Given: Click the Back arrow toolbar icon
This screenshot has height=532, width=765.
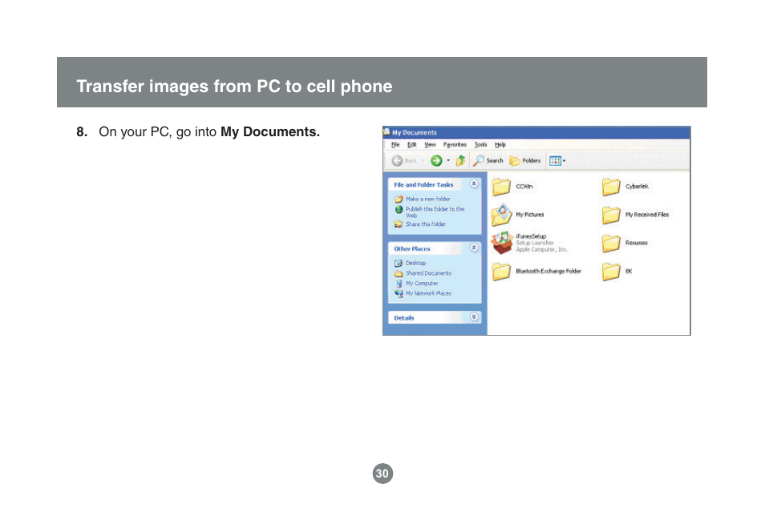Looking at the screenshot, I should tap(397, 160).
